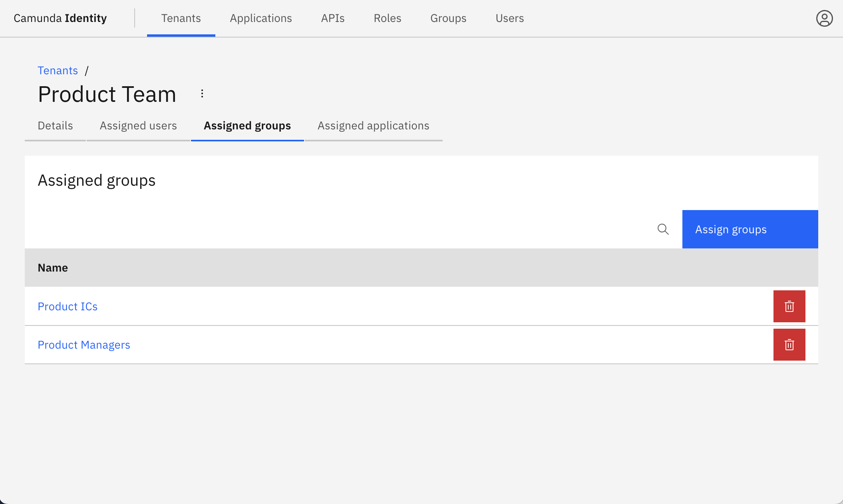
Task: Switch to the Assigned applications tab
Action: coord(373,125)
